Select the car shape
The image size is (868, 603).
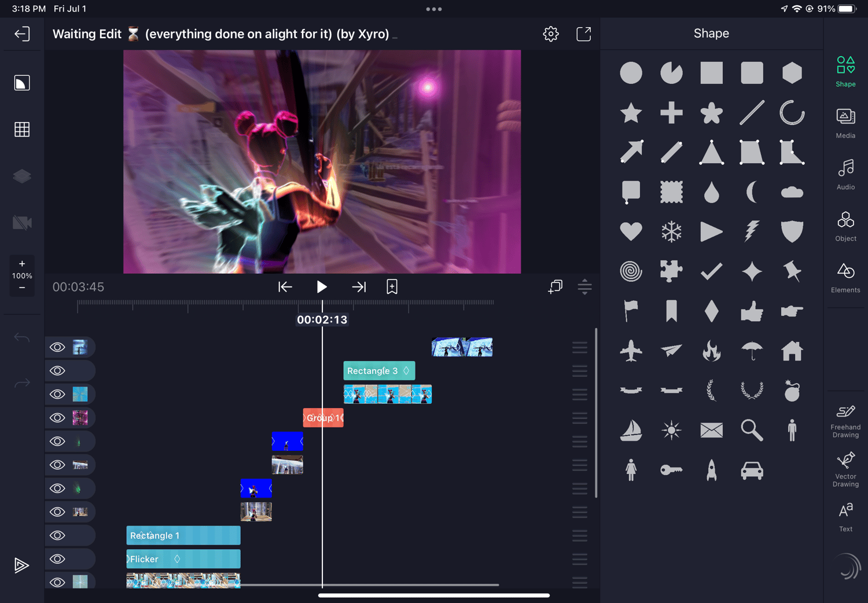[752, 470]
